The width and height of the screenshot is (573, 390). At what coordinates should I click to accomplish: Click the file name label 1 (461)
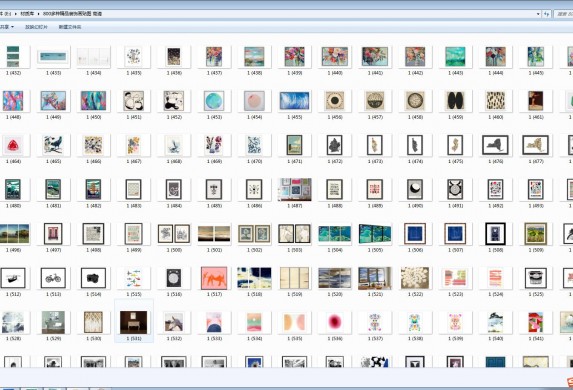pos(536,117)
